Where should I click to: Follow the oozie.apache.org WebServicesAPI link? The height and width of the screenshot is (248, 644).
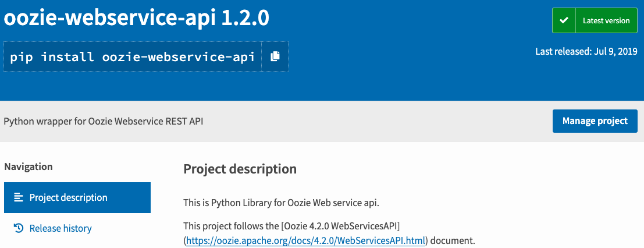point(306,240)
